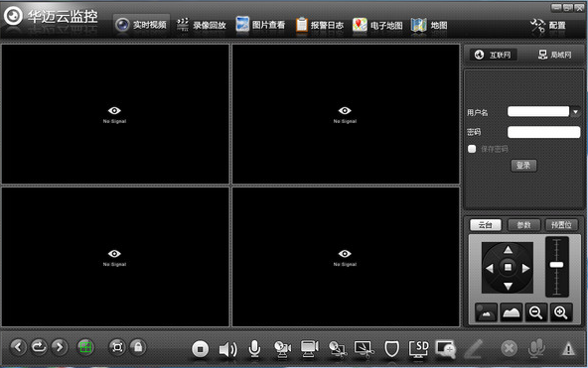Select the four-screen grid layout icon
The width and height of the screenshot is (588, 368).
click(85, 347)
